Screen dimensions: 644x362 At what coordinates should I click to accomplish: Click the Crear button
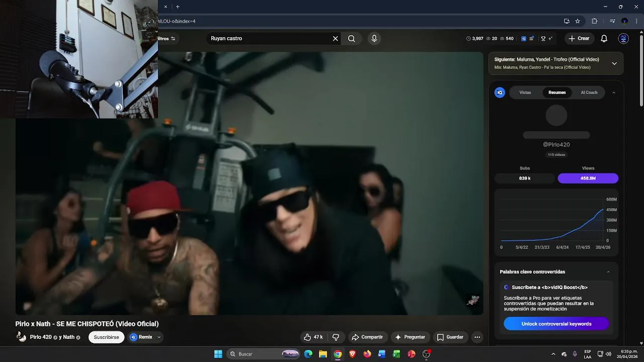pos(579,39)
